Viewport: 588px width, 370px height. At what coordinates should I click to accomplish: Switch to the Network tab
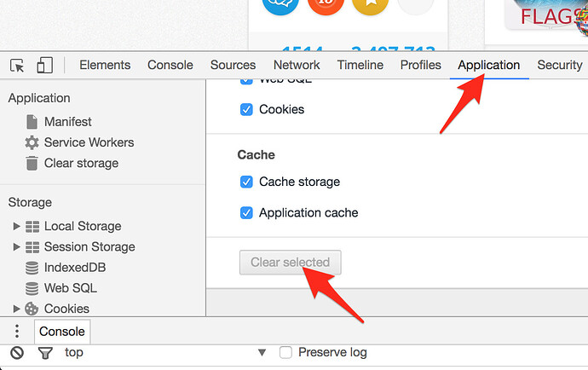(297, 65)
